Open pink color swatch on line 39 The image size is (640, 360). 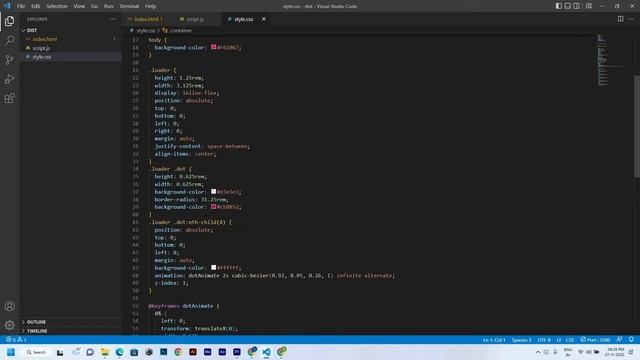pyautogui.click(x=213, y=207)
